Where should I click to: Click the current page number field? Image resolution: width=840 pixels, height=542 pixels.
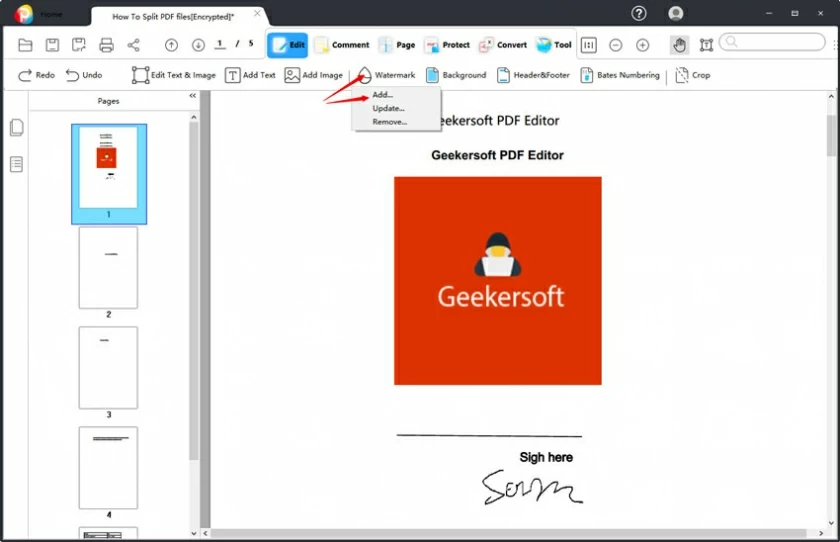point(220,44)
